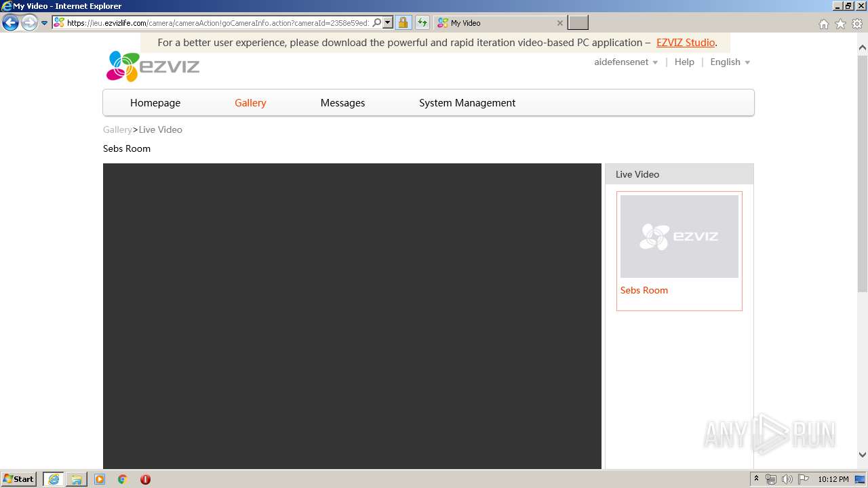Click the EZVIZ logo in header
The image size is (868, 488).
pyautogui.click(x=153, y=66)
